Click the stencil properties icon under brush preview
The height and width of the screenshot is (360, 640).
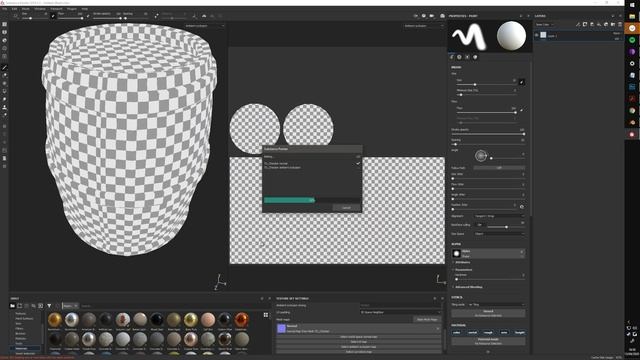467,57
